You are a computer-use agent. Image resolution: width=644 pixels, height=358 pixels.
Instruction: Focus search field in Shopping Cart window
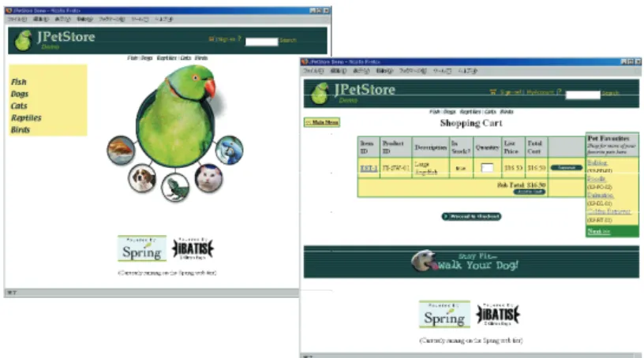pyautogui.click(x=582, y=95)
